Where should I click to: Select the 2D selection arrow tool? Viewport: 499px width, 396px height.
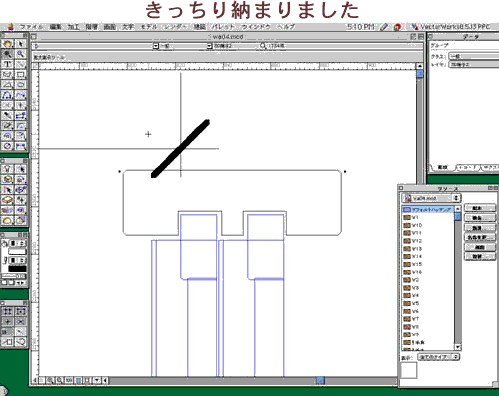pos(21,44)
